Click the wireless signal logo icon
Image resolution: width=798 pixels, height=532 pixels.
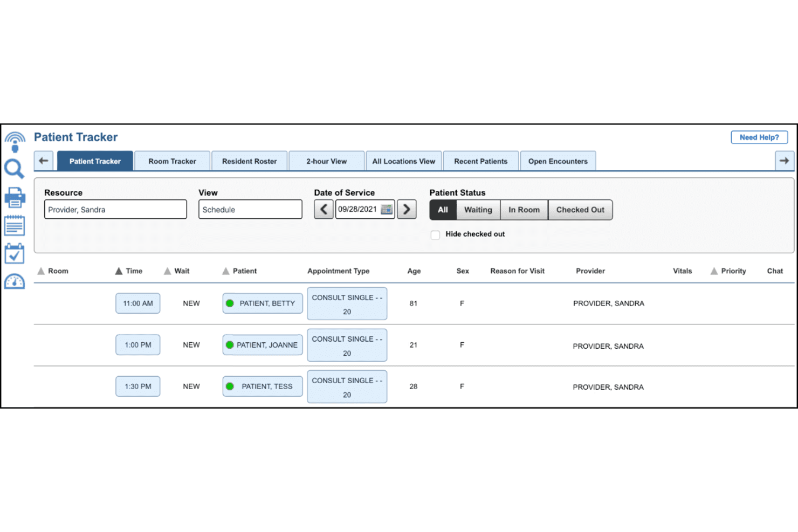point(15,142)
